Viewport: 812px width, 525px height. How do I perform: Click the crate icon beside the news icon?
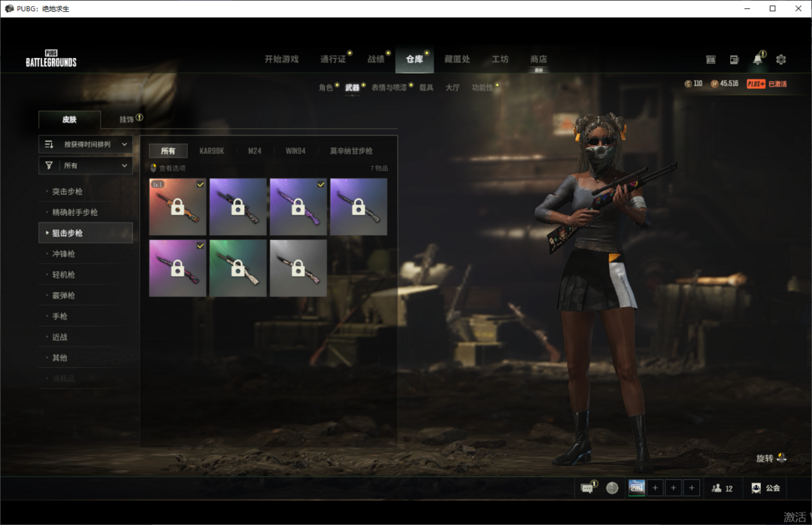(x=710, y=59)
